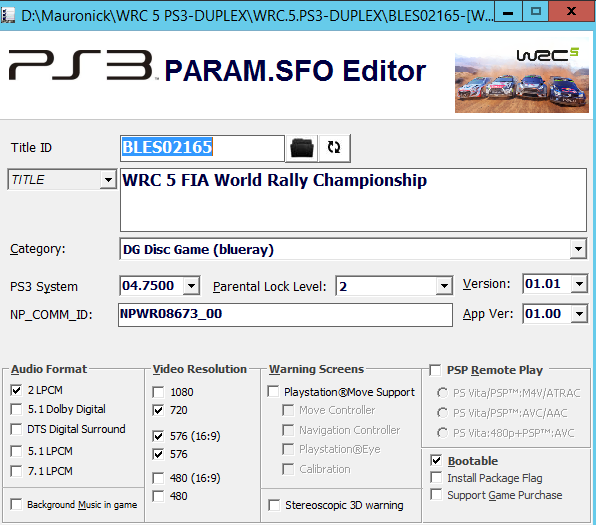This screenshot has width=596, height=525.
Task: Enable 1080 video resolution
Action: click(x=158, y=392)
